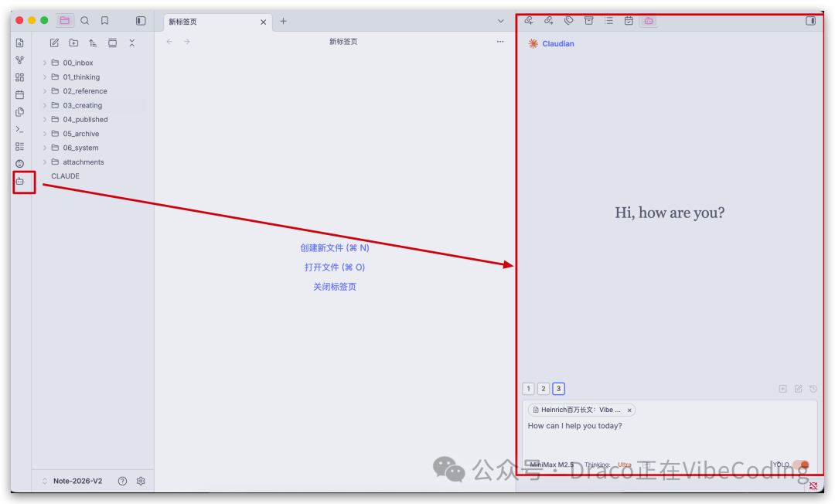The image size is (835, 504).
Task: Switch to chat session tab 2
Action: (x=544, y=389)
